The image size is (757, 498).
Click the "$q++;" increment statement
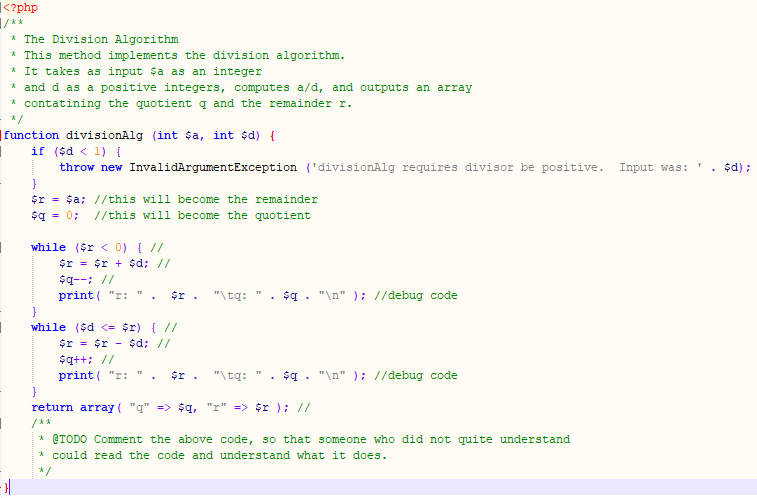[x=76, y=359]
